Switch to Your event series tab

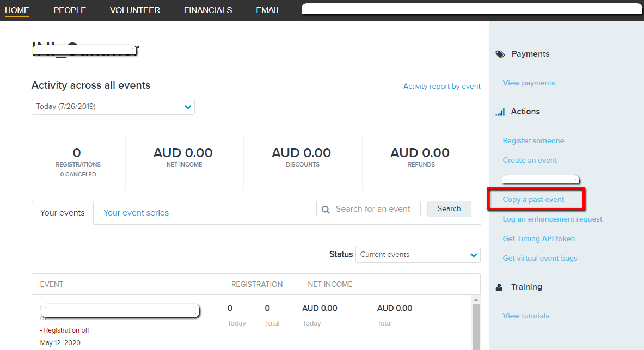(x=136, y=213)
